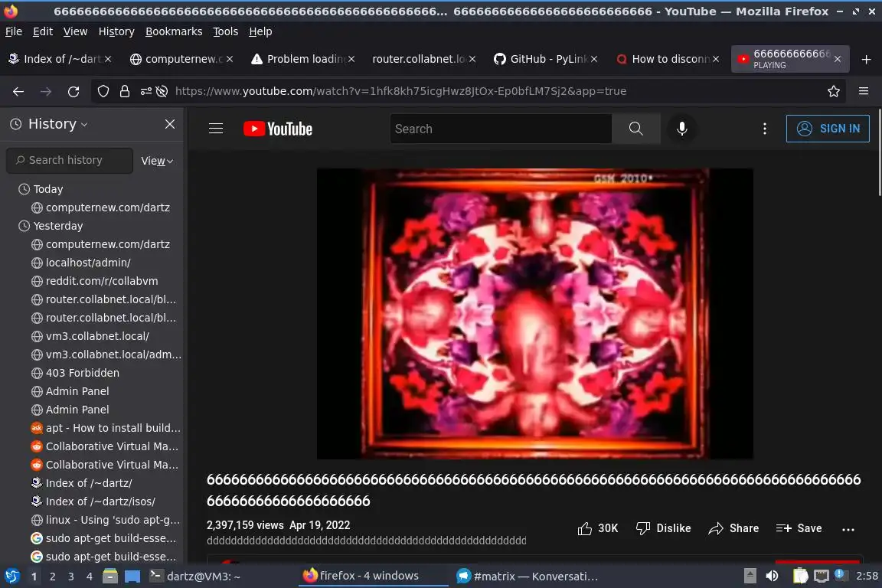Open the clipboard tray icon
Screen dimensions: 882x588
[x=800, y=576]
